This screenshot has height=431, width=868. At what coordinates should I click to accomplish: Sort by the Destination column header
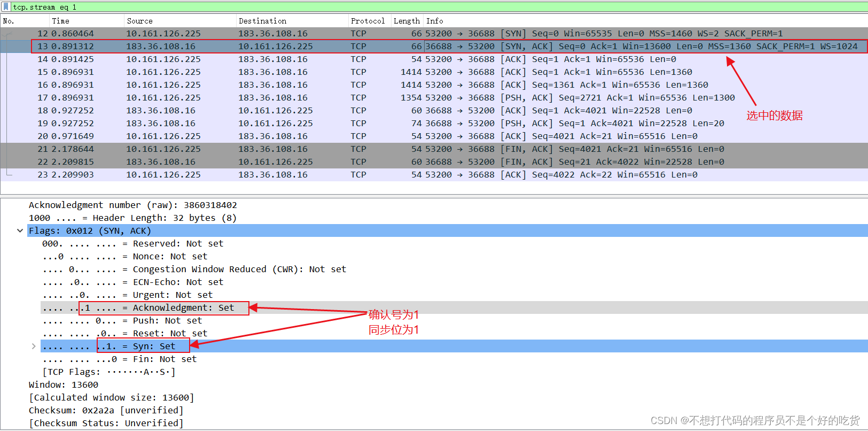(292, 21)
